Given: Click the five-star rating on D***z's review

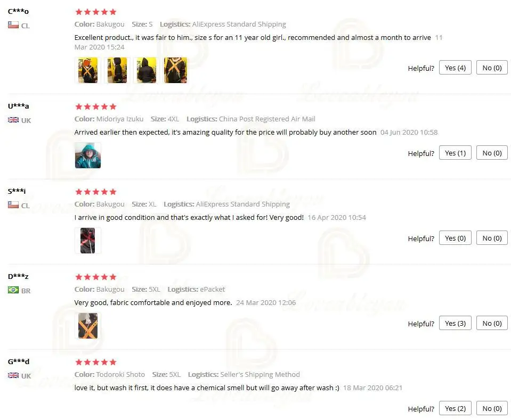Looking at the screenshot, I should [x=96, y=277].
